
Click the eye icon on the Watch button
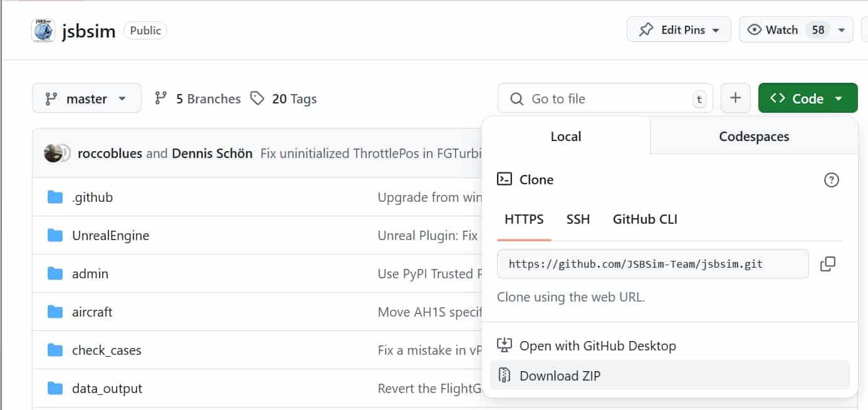(x=755, y=29)
